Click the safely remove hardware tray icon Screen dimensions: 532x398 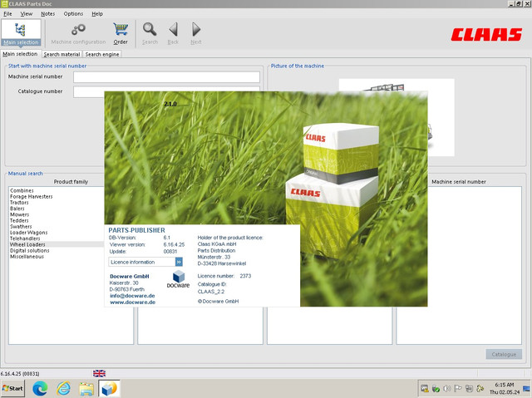click(436, 389)
